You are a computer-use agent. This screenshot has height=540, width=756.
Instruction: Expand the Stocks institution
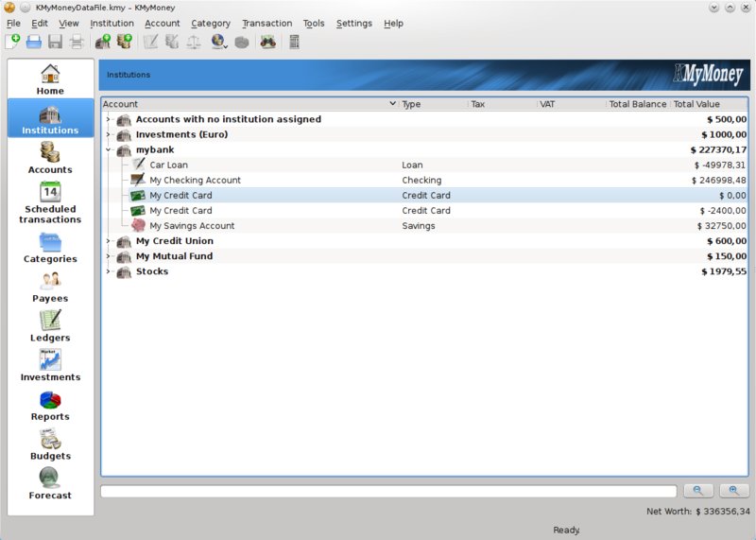tap(108, 271)
